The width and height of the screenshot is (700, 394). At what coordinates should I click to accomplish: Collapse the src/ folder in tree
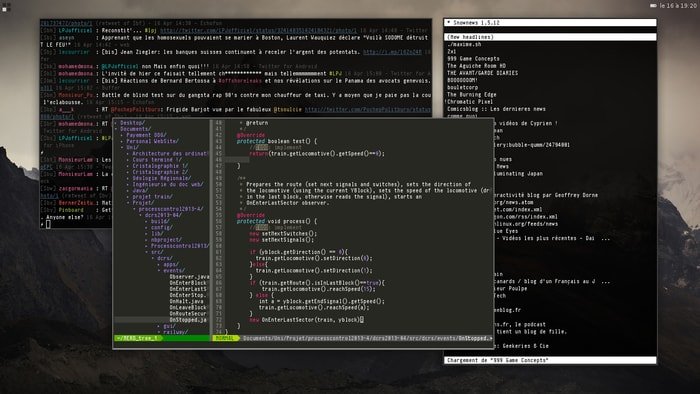pos(157,252)
